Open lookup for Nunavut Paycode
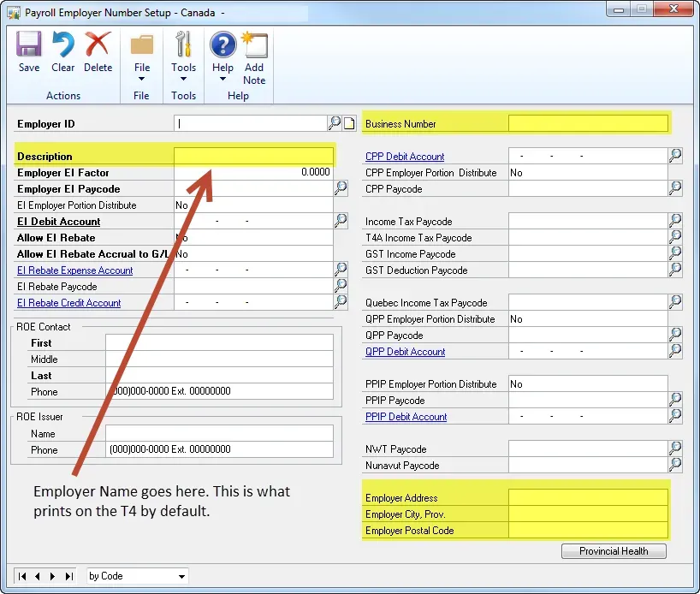700x594 pixels. click(x=675, y=465)
